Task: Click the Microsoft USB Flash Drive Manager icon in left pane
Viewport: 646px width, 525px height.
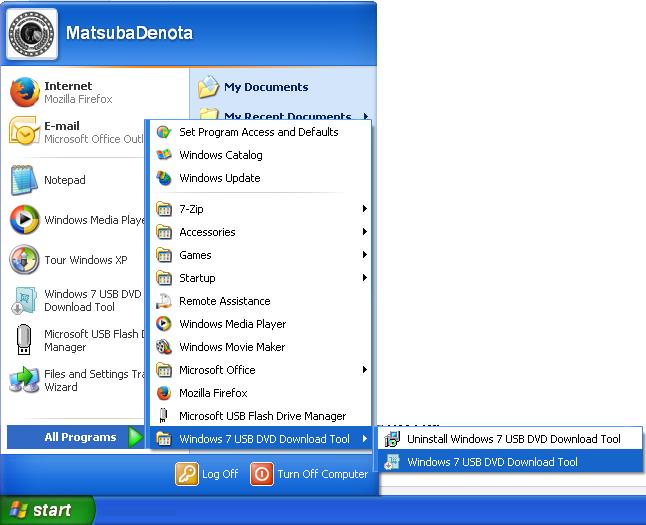Action: (x=24, y=340)
